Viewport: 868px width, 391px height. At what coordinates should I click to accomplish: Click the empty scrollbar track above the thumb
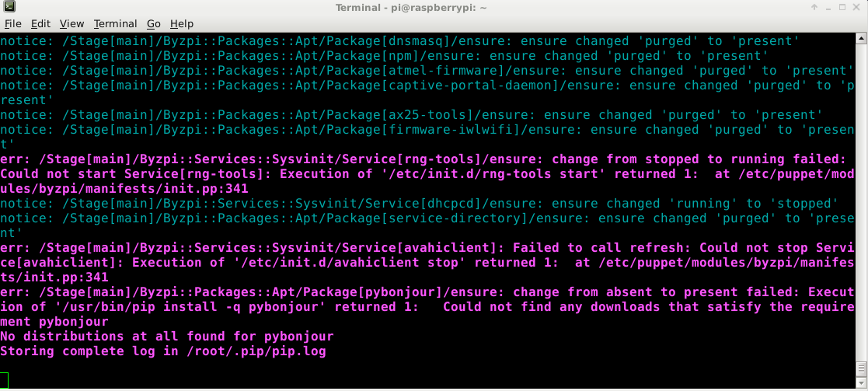coord(861,201)
